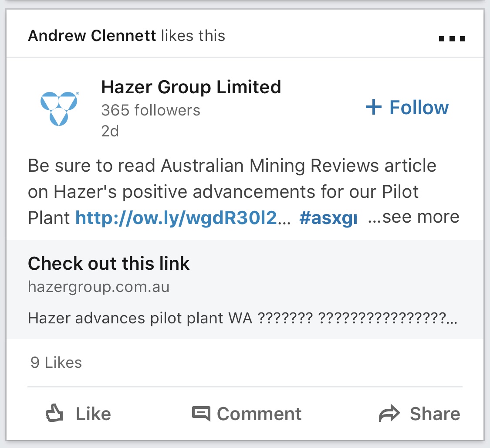Image resolution: width=490 pixels, height=448 pixels.
Task: Open the ow.ly shortened link
Action: [183, 217]
